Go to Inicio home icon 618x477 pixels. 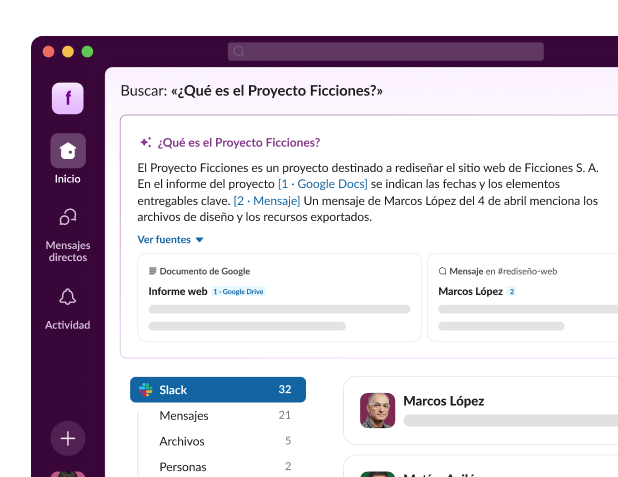(x=68, y=151)
